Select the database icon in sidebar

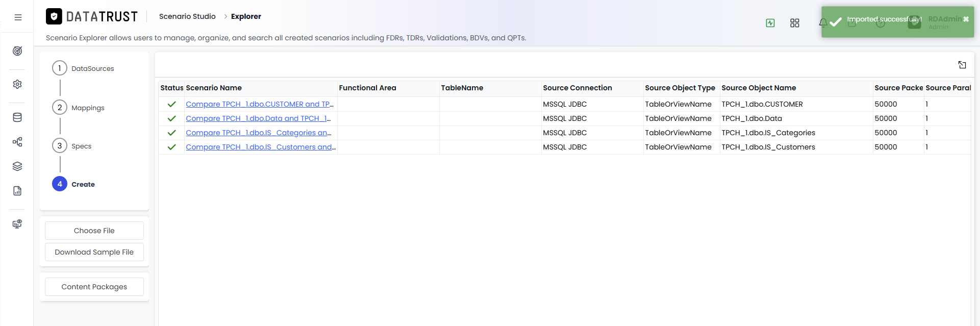point(17,117)
